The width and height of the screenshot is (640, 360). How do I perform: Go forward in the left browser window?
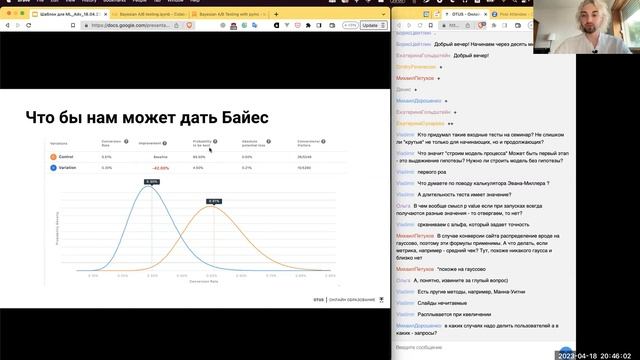18,25
